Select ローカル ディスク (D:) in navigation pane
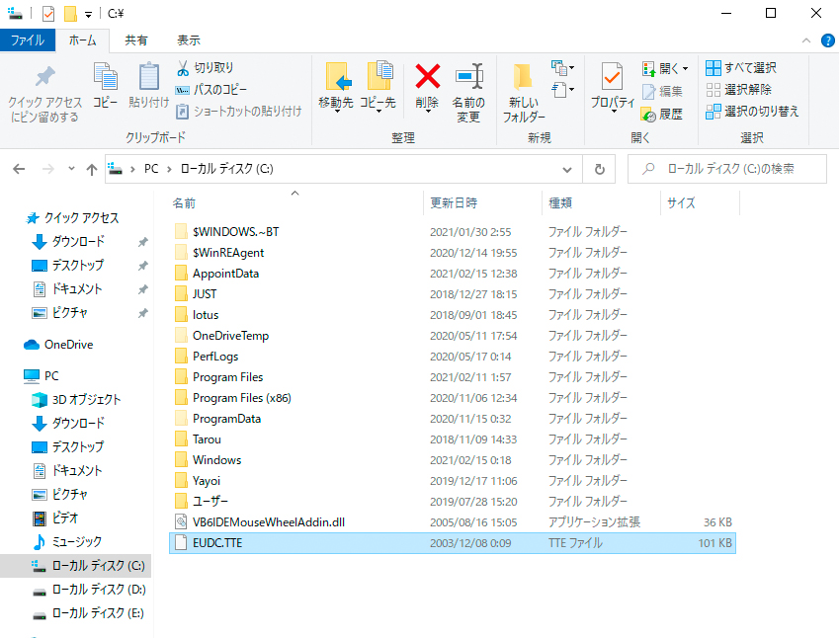This screenshot has width=840, height=638. [89, 590]
